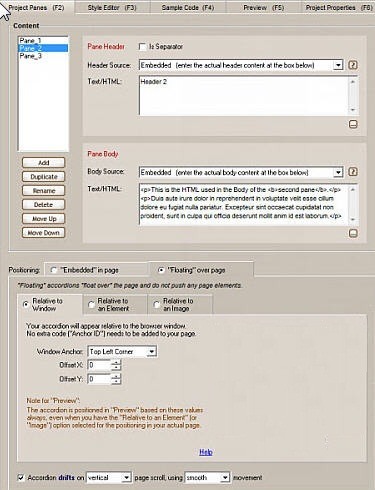Click the Offset X input field
The width and height of the screenshot is (375, 490).
[x=99, y=365]
